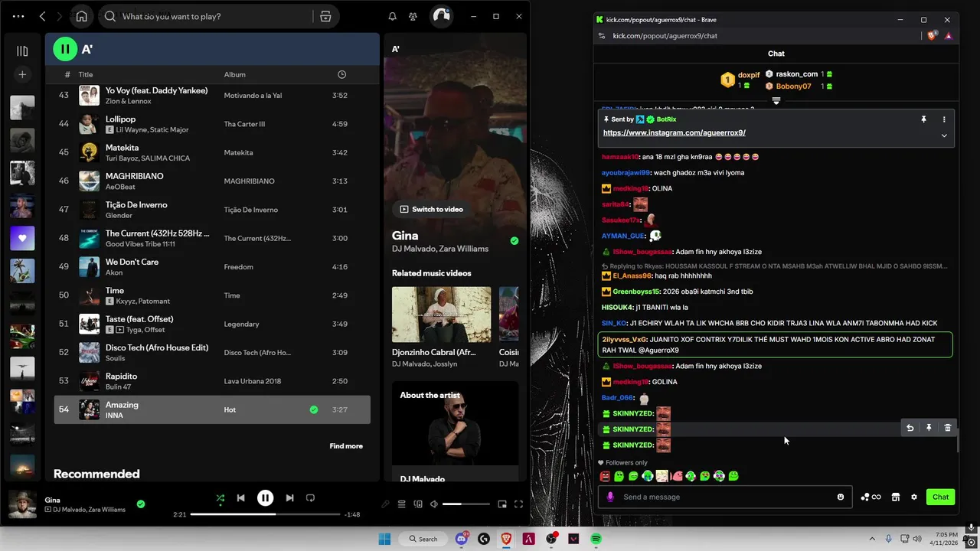Screen dimensions: 980x551
Task: Open Windows Start menu
Action: coord(384,539)
